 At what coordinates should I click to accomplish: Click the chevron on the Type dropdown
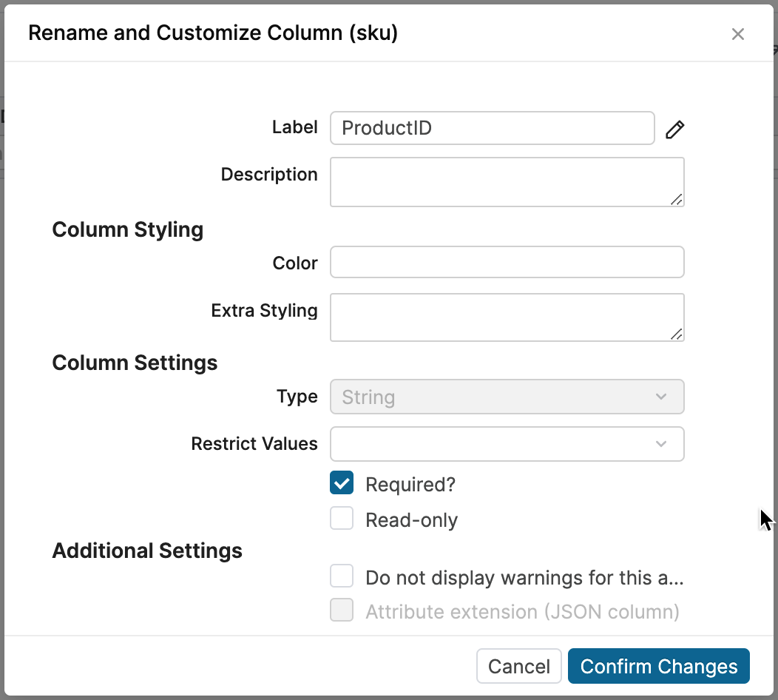(661, 397)
